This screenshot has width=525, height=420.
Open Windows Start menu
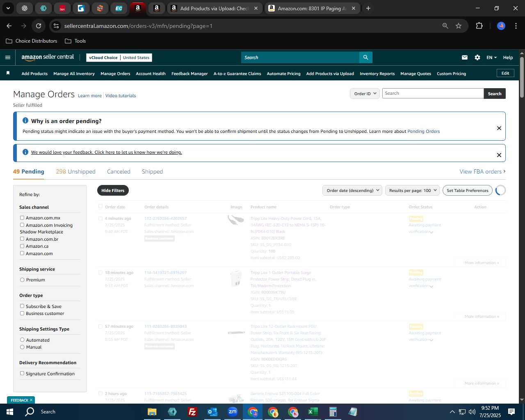pos(9,411)
